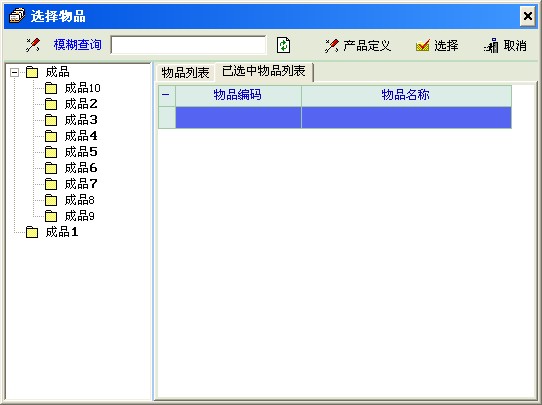Viewport: 542px width, 405px height.
Task: Click the green refresh document icon
Action: tap(283, 45)
